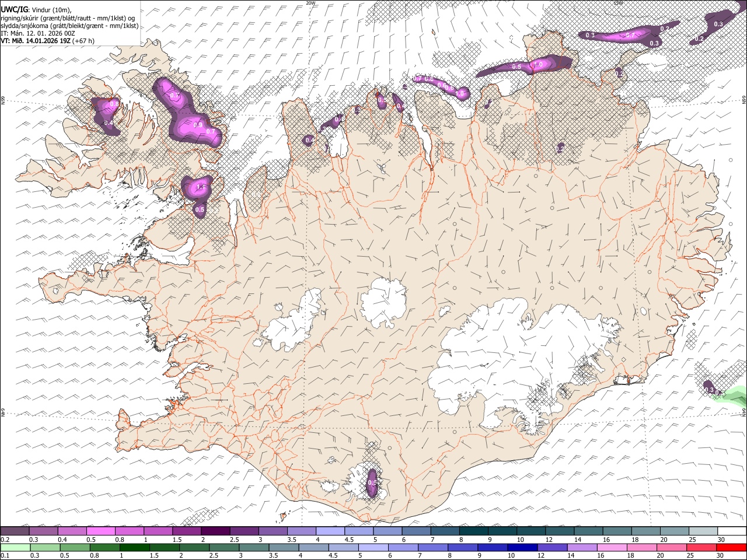
Task: Select the 20W longitude label
Action: click(311, 3)
